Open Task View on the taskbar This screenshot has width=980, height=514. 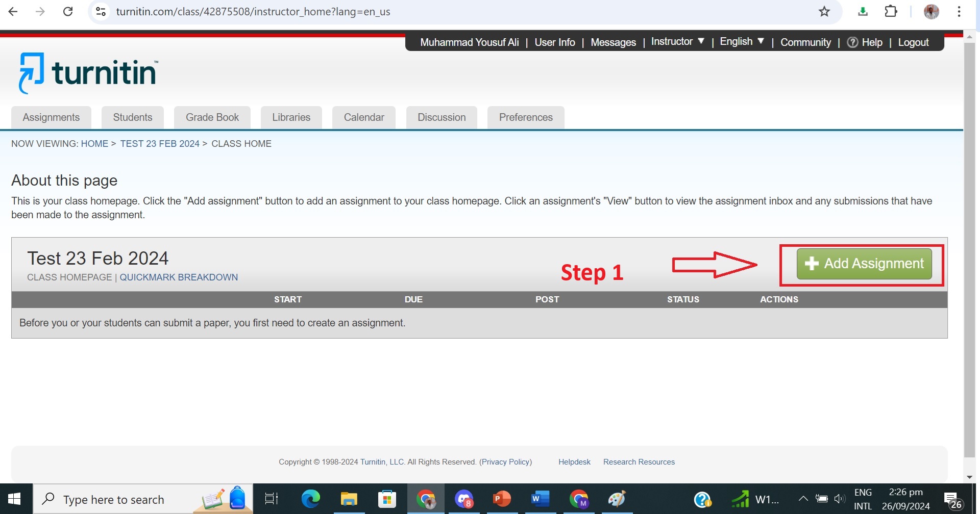click(x=272, y=499)
